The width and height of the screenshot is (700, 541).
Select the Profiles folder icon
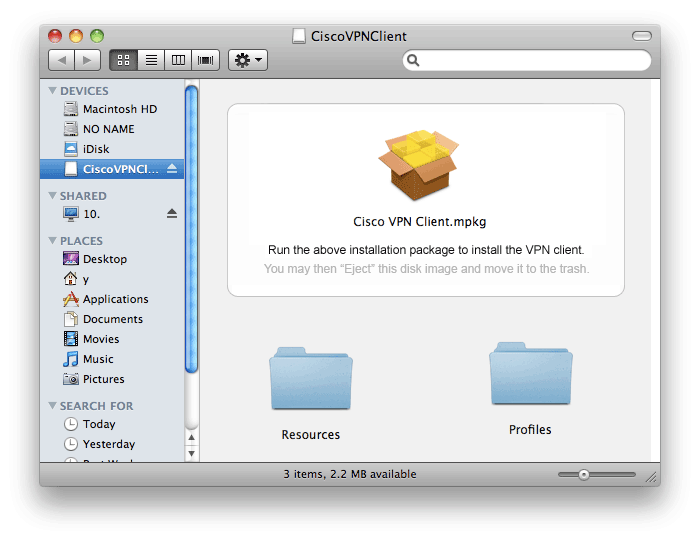530,374
